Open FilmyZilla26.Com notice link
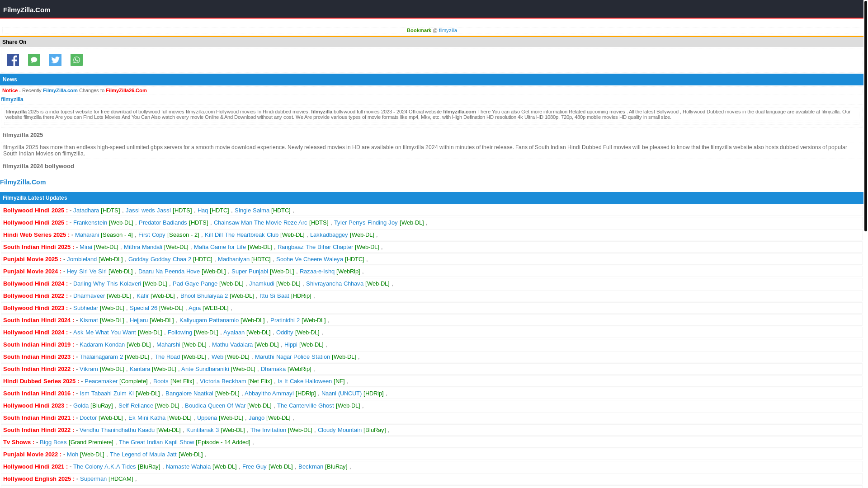This screenshot has height=488, width=868. pos(126,90)
